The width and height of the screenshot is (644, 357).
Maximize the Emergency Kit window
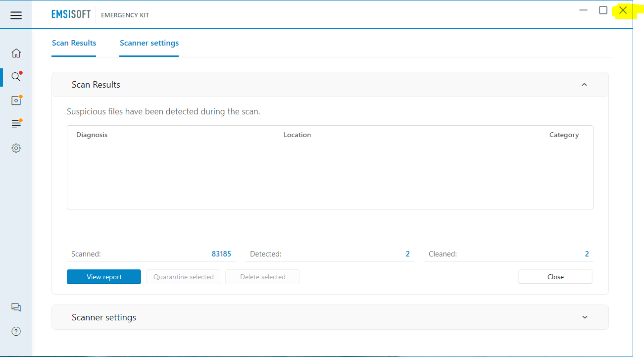(x=603, y=10)
